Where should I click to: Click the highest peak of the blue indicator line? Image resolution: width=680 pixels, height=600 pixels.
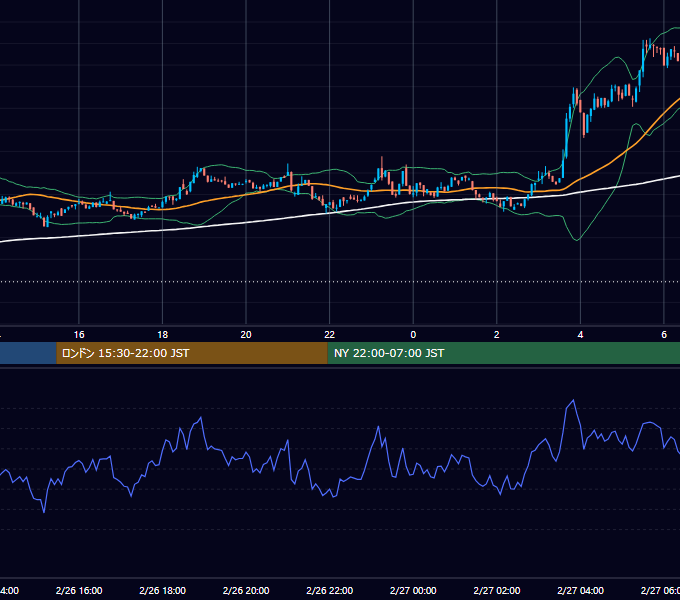tap(573, 401)
